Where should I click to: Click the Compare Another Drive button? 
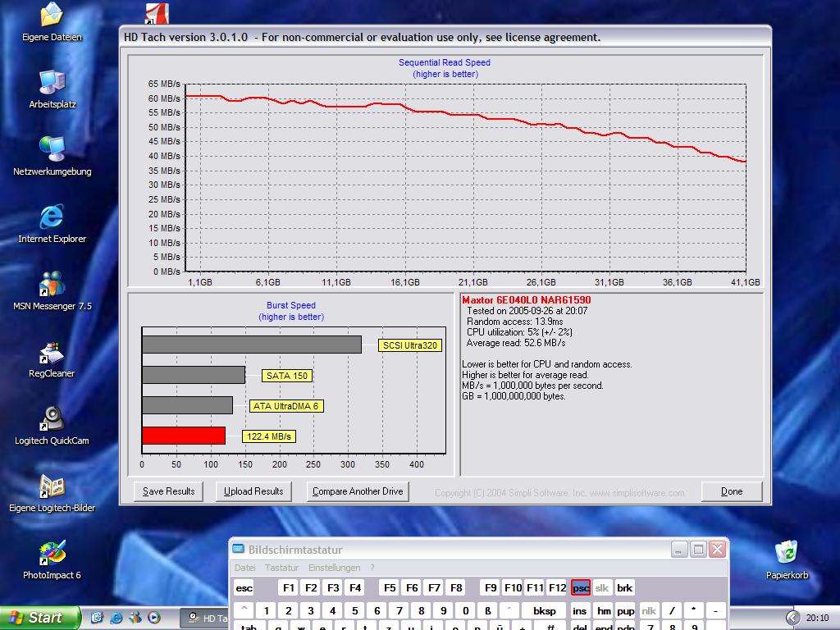tap(358, 491)
